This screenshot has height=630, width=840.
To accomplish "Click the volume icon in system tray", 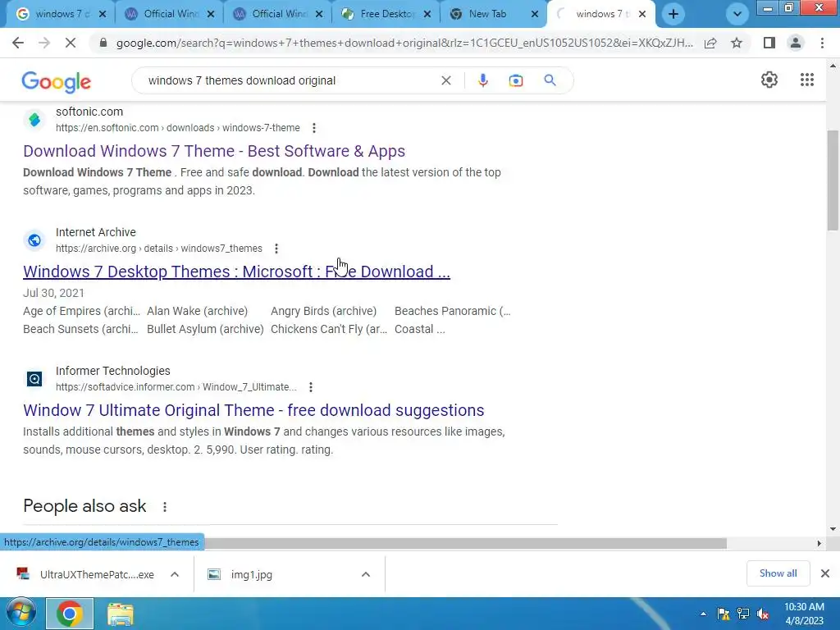I will click(x=763, y=614).
